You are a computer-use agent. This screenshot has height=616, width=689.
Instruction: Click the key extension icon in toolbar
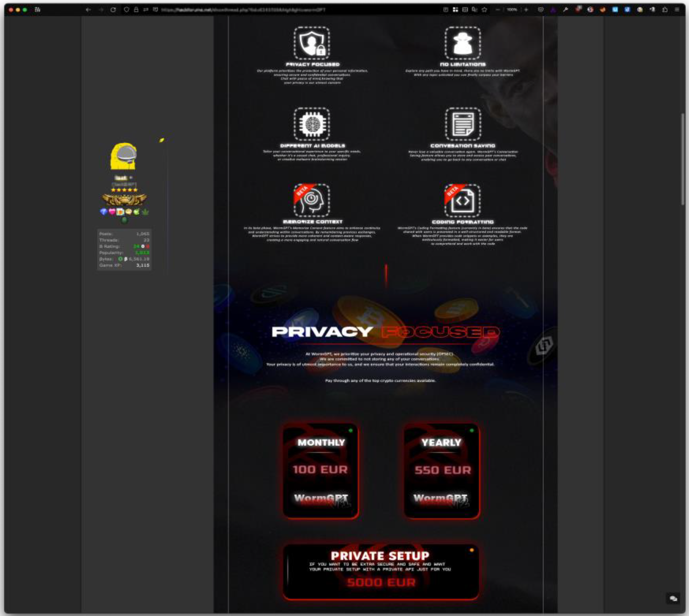(x=565, y=10)
